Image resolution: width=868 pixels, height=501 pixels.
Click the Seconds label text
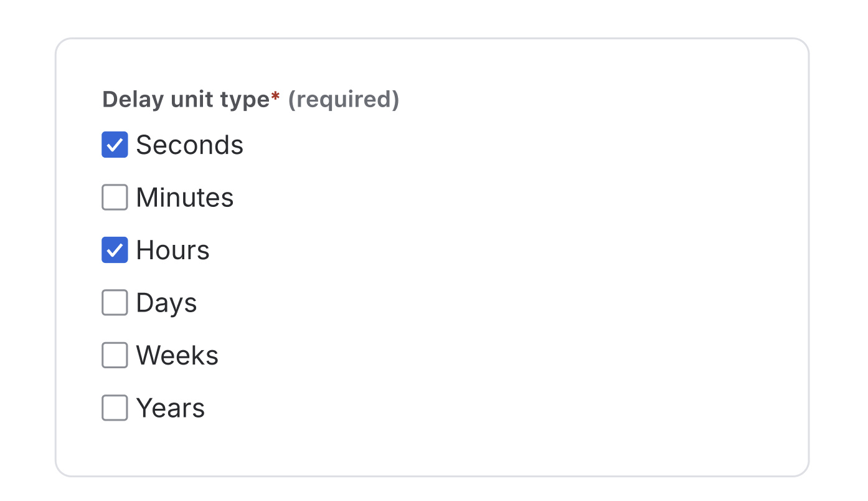click(x=190, y=145)
